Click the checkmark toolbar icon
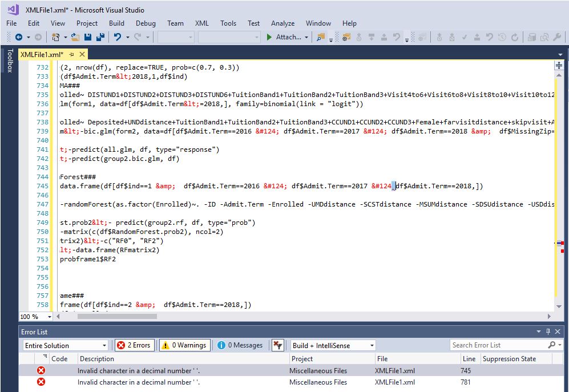 tap(464, 37)
